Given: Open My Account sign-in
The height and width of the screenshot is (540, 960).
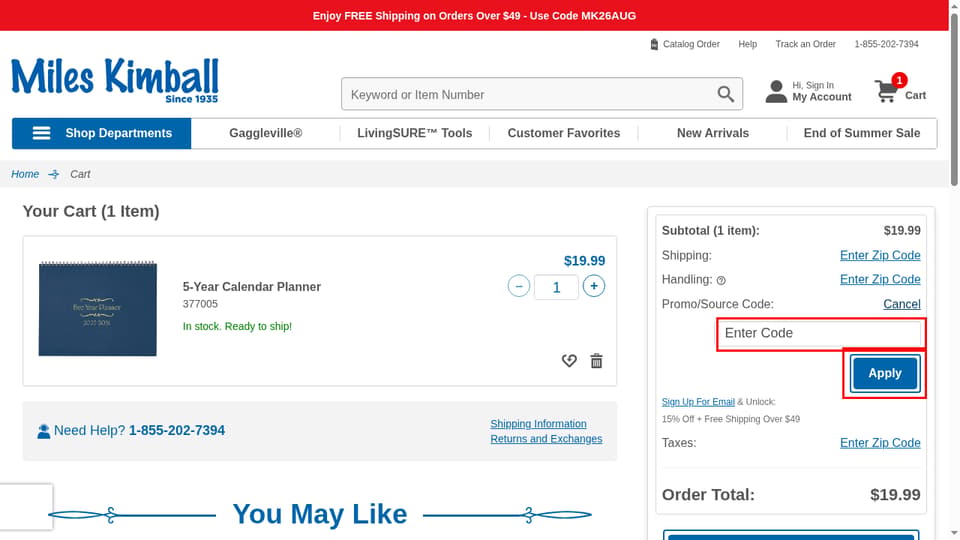Looking at the screenshot, I should tap(808, 91).
